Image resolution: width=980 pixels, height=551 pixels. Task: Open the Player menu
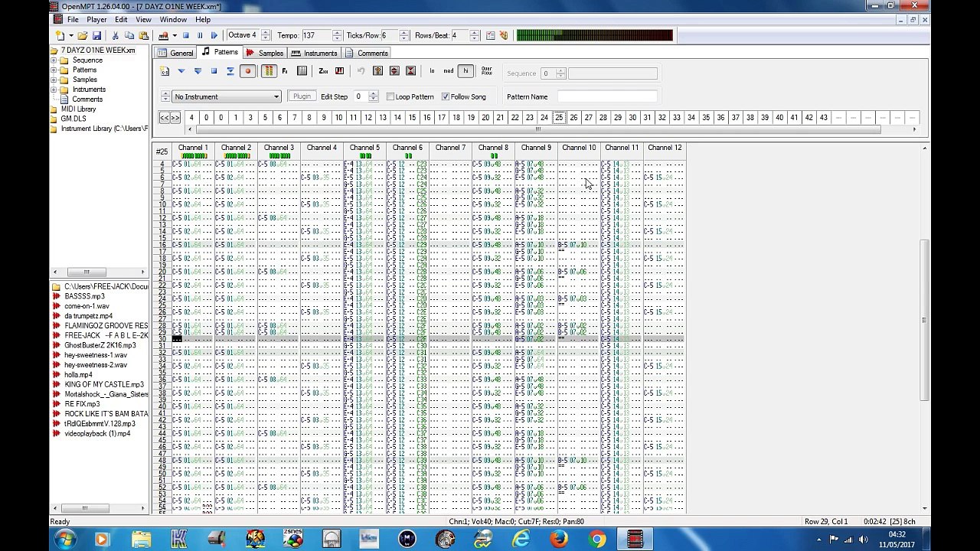coord(96,19)
